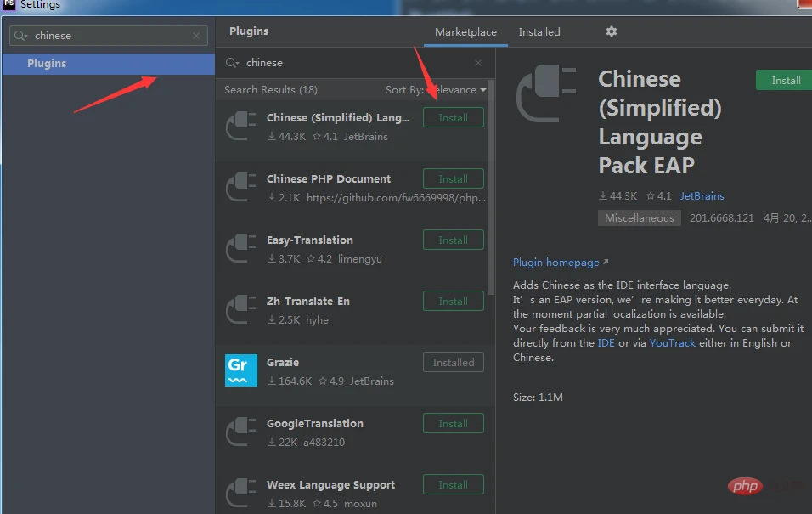Screen dimensions: 812x514
Task: Click the magnifier icon in Settings search
Action: [21, 36]
